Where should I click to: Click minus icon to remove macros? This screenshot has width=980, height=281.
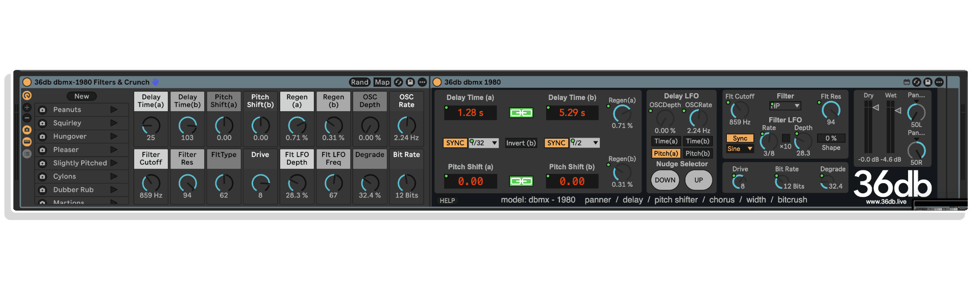27,118
